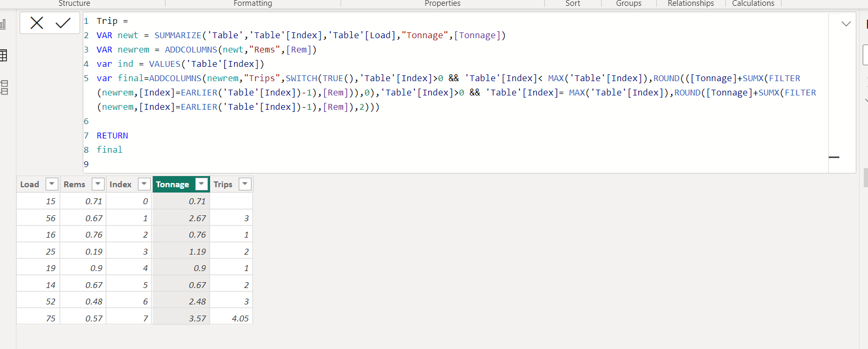Select Load cell with value 14
This screenshot has height=349, width=868.
pyautogui.click(x=38, y=285)
